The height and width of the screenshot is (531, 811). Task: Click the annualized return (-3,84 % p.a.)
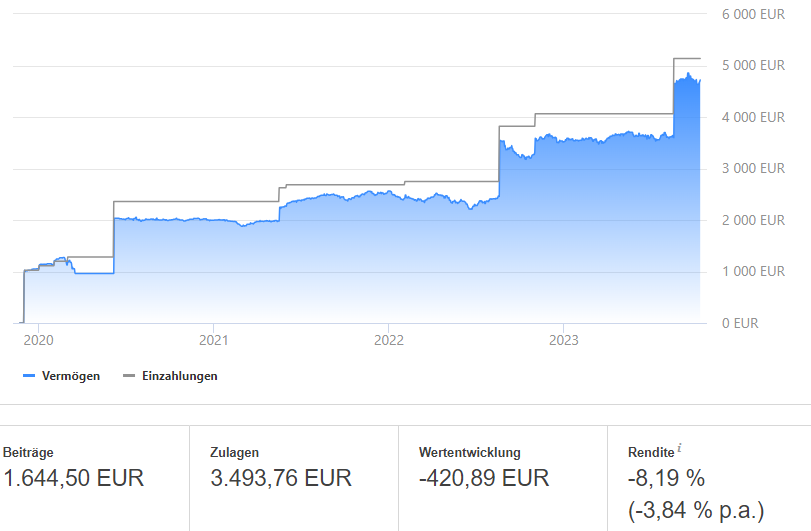696,511
